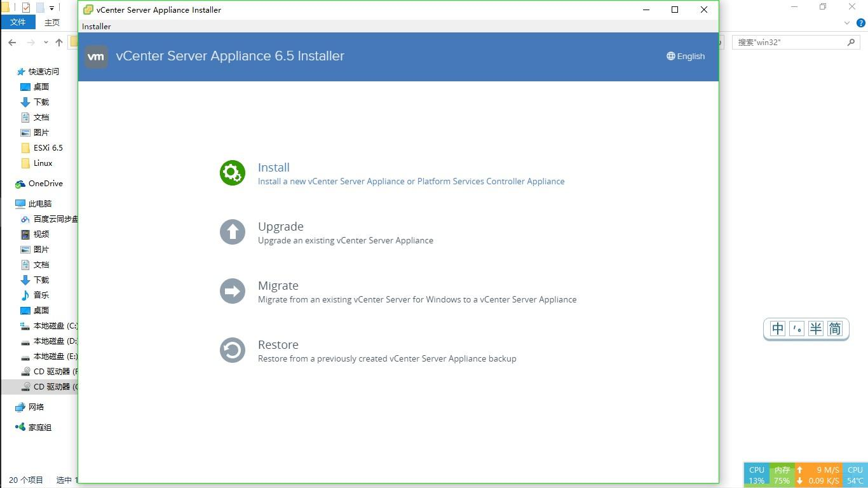The width and height of the screenshot is (868, 488).
Task: Click 'Restore from a previously created' description
Action: click(387, 358)
